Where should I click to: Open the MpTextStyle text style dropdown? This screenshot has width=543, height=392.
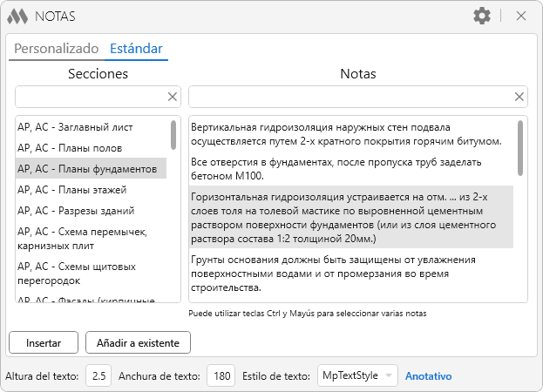(357, 375)
